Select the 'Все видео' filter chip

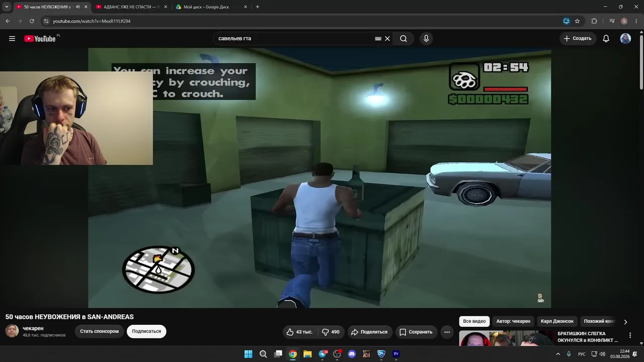tap(474, 321)
